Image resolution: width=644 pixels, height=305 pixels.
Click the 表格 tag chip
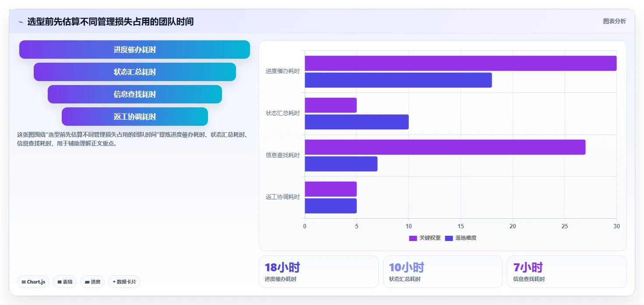coord(65,282)
